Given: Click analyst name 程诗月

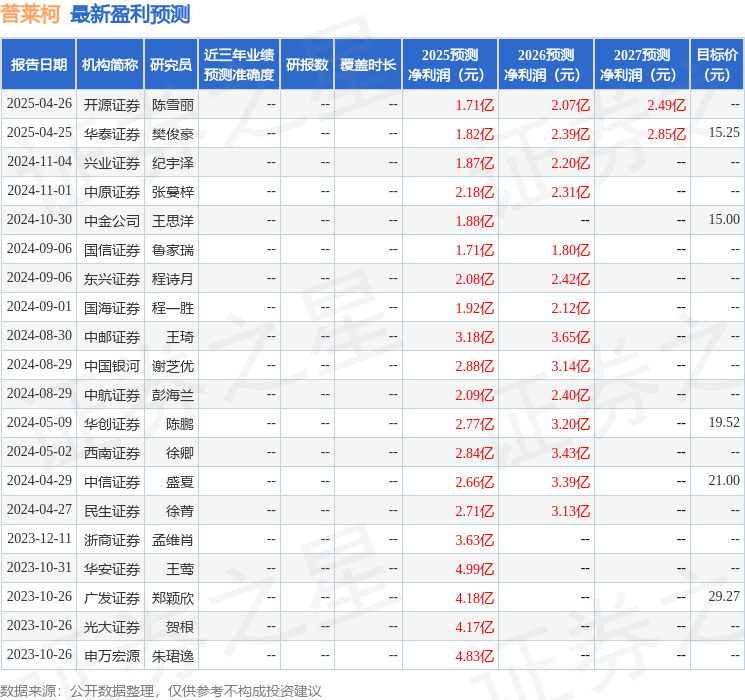Looking at the screenshot, I should click(x=172, y=279).
